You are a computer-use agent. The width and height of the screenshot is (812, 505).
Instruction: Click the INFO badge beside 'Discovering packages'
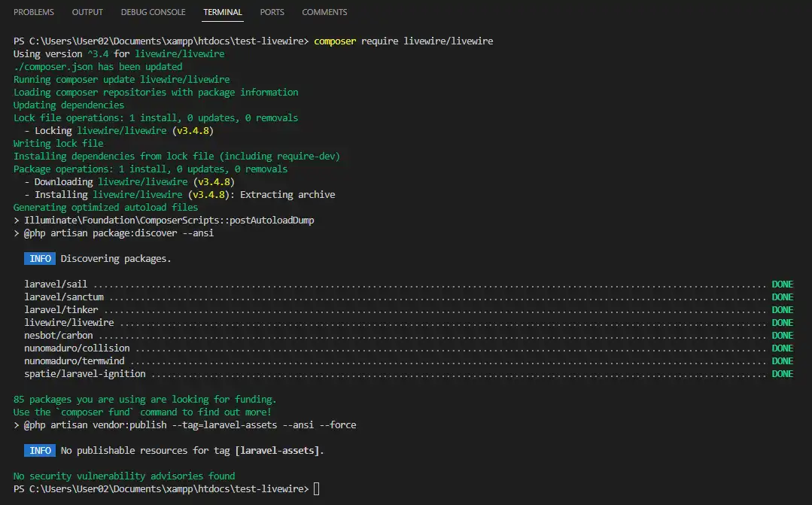coord(40,258)
